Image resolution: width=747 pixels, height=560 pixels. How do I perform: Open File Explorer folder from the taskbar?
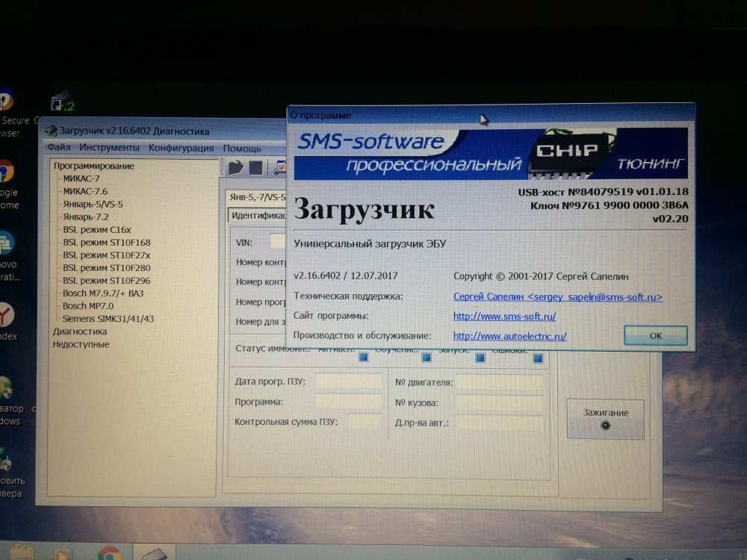click(x=22, y=553)
